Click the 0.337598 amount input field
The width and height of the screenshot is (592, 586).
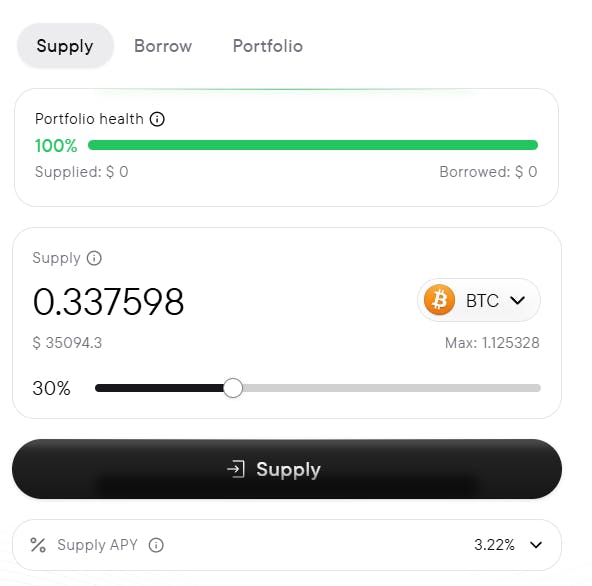tap(109, 302)
